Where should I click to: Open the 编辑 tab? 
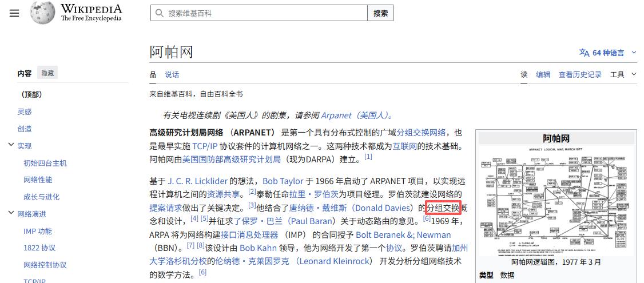coord(543,74)
